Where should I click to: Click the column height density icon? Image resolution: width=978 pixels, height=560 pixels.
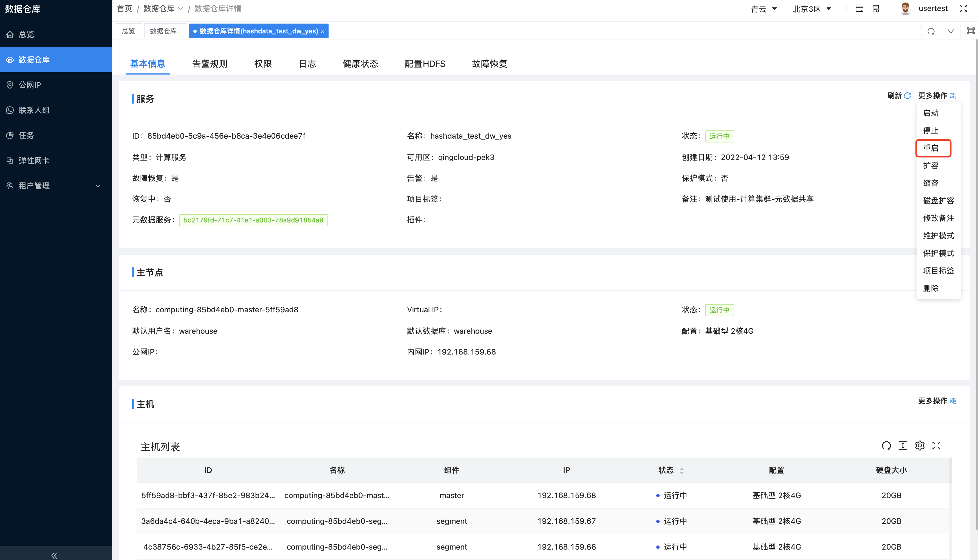tap(903, 445)
